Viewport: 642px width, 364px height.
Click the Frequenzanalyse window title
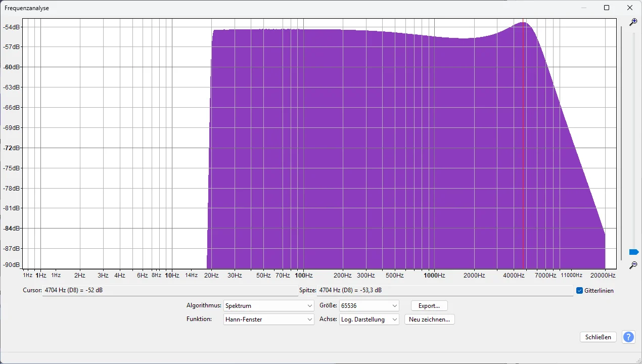pos(27,8)
